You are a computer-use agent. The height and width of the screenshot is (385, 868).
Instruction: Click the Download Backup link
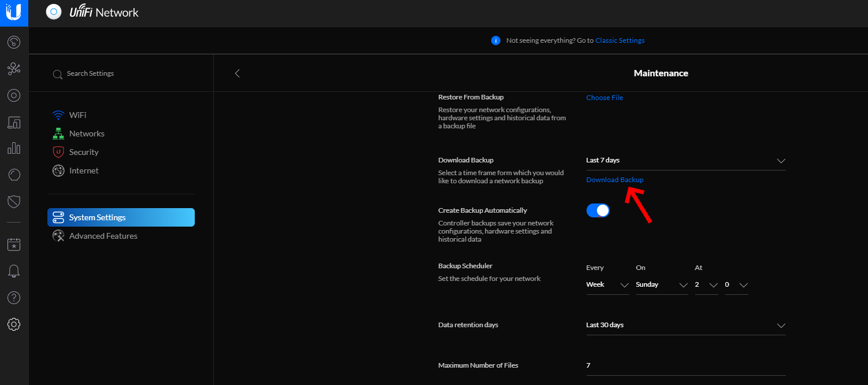tap(614, 180)
